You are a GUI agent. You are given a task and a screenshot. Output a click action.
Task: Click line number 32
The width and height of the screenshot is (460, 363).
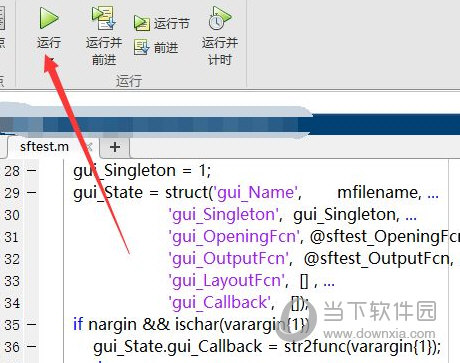point(12,259)
